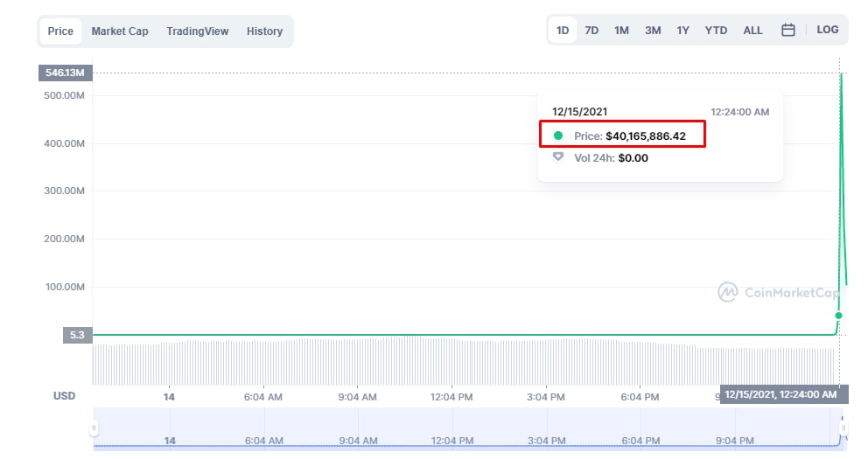Choose the 3M time range

pyautogui.click(x=653, y=30)
